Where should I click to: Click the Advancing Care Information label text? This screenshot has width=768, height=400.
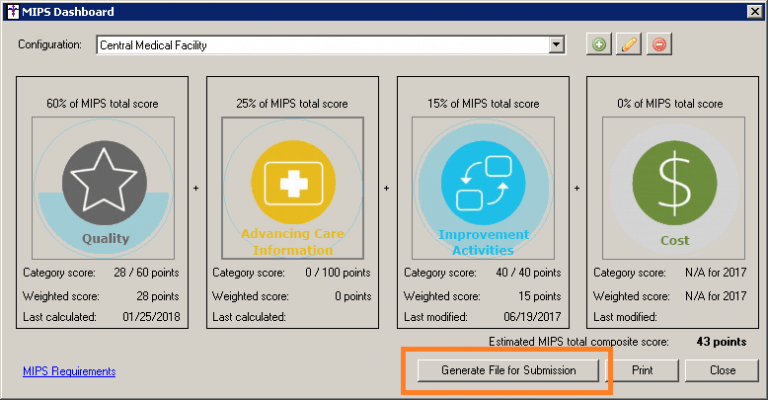click(x=292, y=242)
